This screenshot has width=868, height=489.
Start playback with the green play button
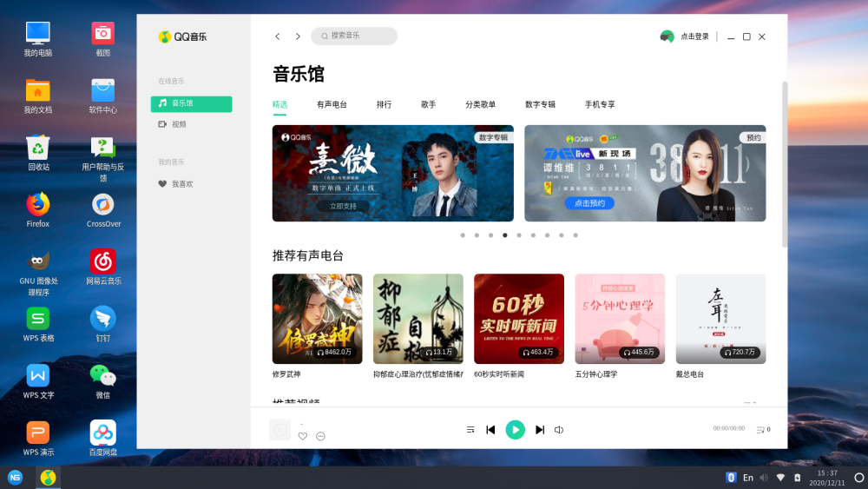point(516,430)
